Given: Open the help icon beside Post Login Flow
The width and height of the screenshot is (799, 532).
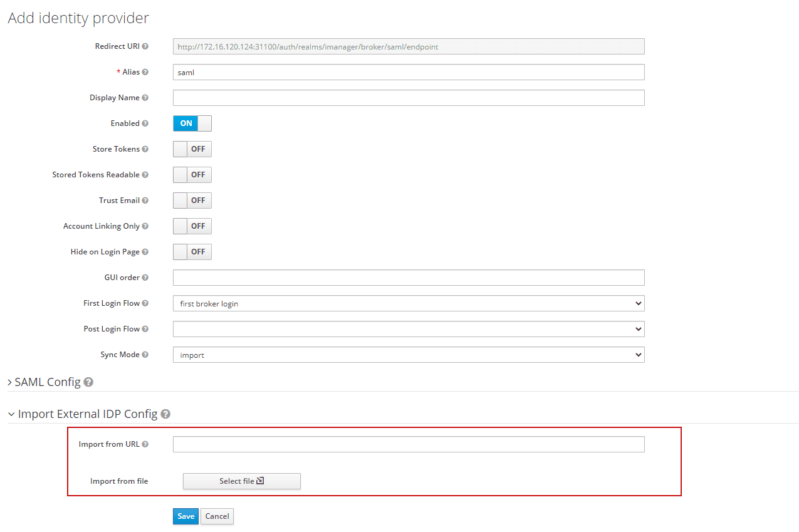Looking at the screenshot, I should (145, 329).
